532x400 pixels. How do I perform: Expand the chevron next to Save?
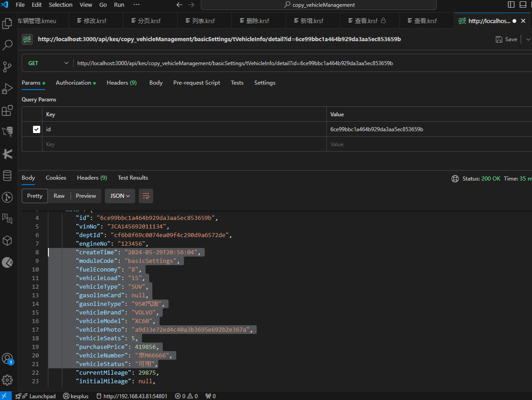527,39
